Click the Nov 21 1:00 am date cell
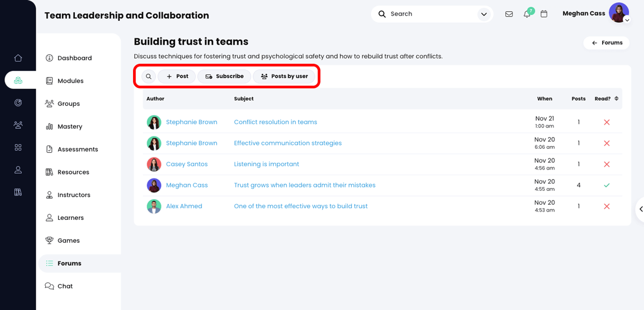The height and width of the screenshot is (310, 644). click(x=544, y=122)
